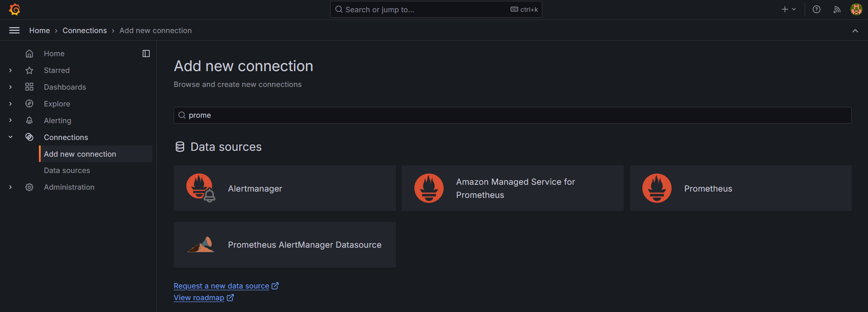Collapse the Connections section chevron
Screen dimensions: 868x312
coord(10,137)
